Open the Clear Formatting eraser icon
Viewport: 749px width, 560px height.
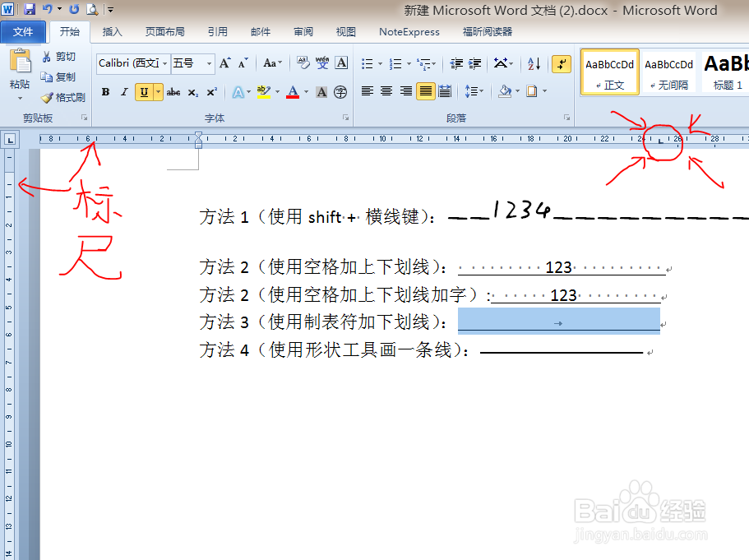302,62
